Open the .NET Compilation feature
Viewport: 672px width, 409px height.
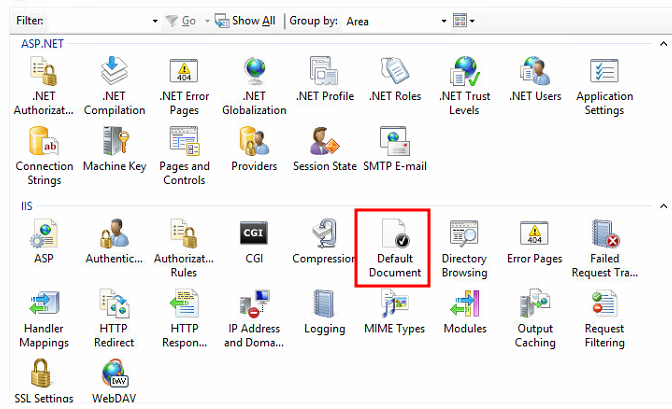[x=114, y=87]
